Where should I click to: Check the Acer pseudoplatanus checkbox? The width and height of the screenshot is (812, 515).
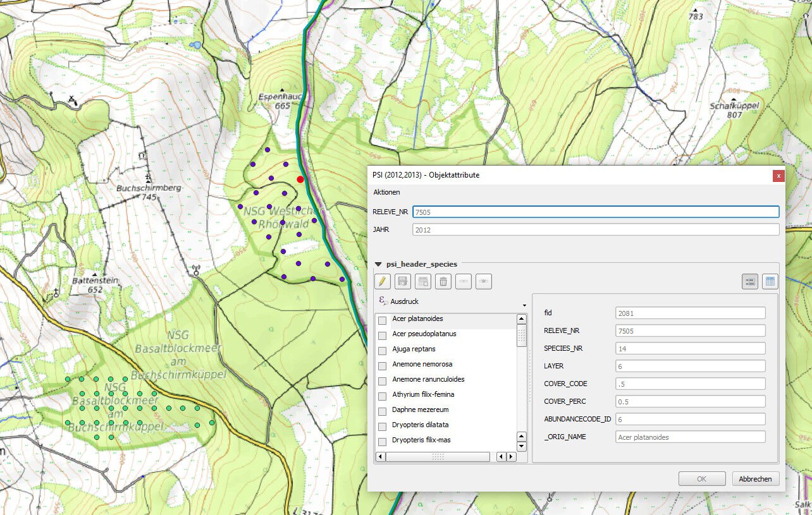click(382, 335)
